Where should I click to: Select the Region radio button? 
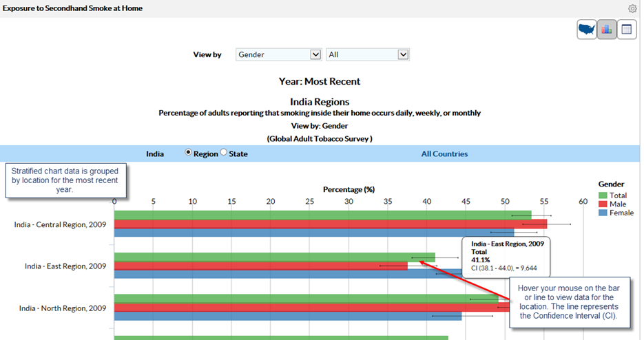(189, 153)
